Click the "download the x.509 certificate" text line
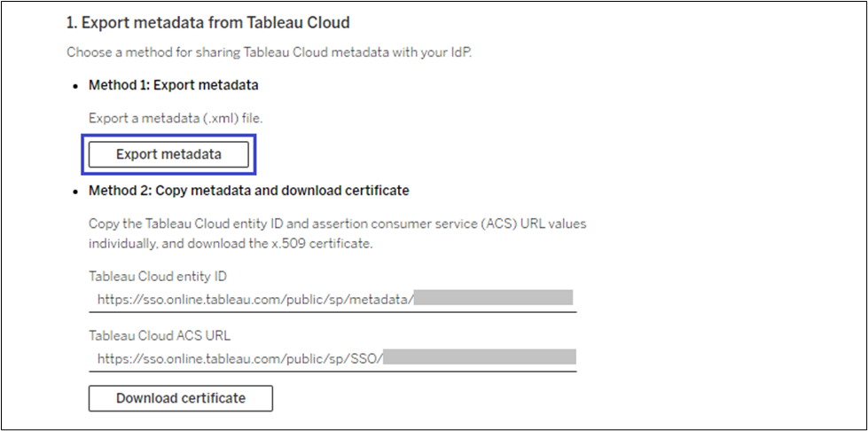The width and height of the screenshot is (868, 431). click(x=231, y=242)
